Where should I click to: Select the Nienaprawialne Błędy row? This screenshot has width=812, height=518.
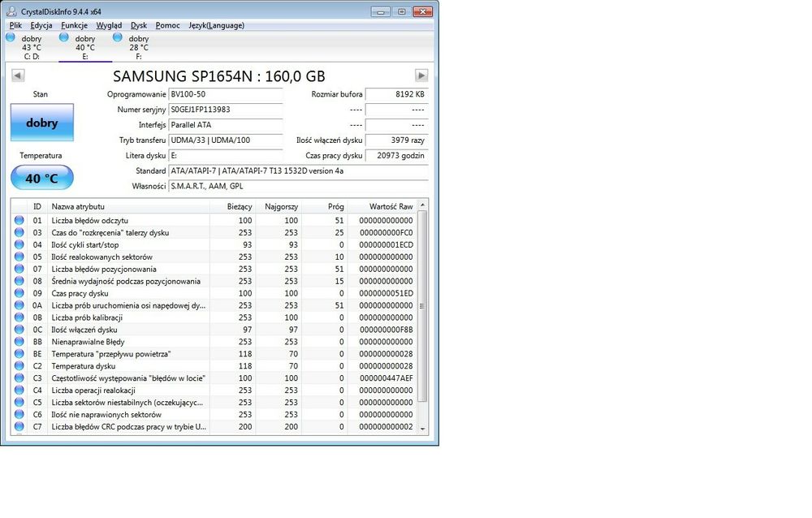point(214,341)
